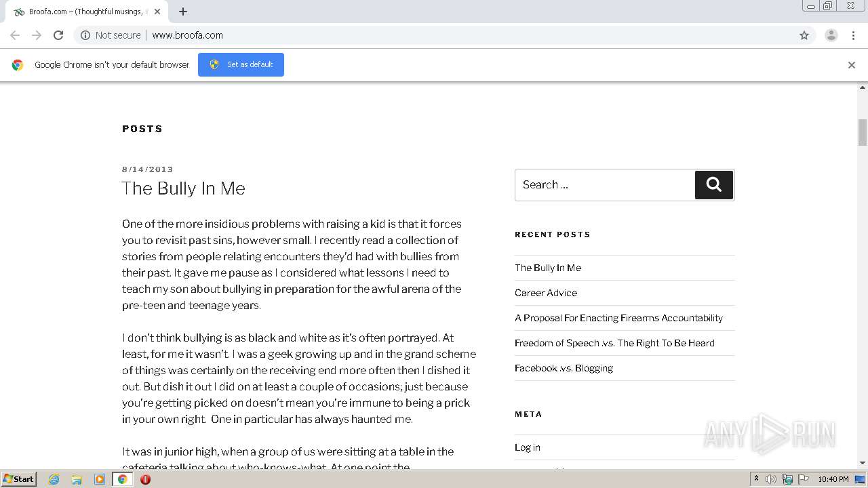Click the POSTS heading text
This screenshot has height=488, width=868.
tap(142, 129)
